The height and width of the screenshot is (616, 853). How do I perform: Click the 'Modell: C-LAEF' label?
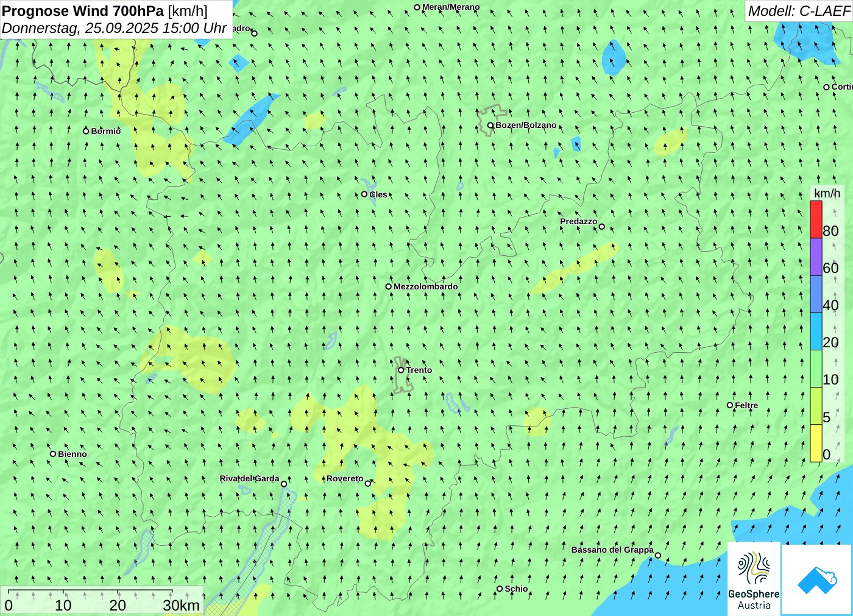[x=799, y=11]
